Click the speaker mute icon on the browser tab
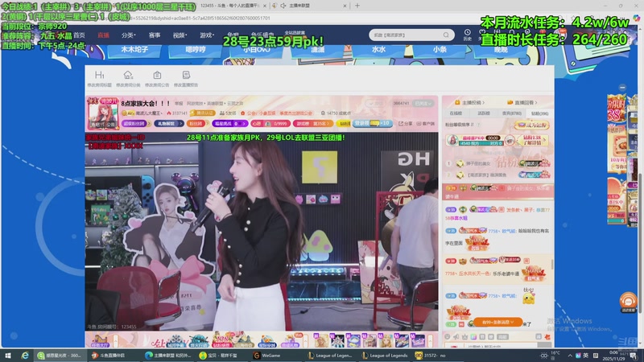The image size is (644, 362). pos(283,6)
